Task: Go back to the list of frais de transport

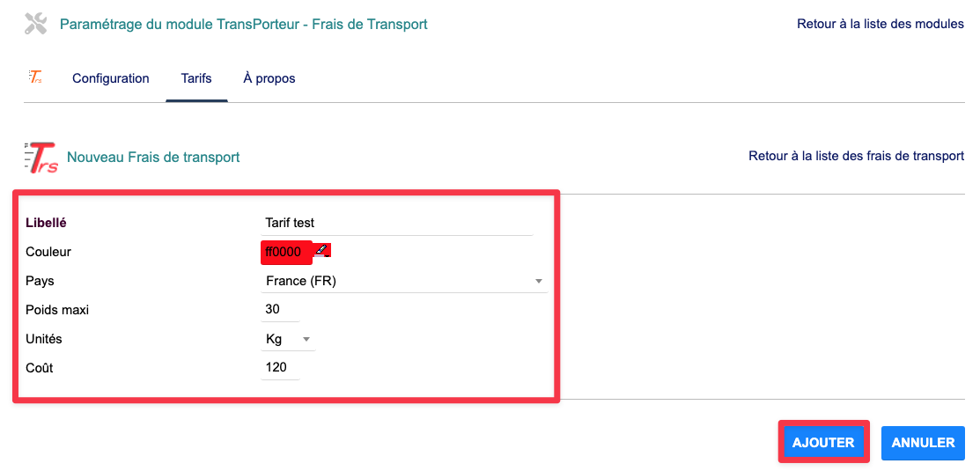Action: 856,156
